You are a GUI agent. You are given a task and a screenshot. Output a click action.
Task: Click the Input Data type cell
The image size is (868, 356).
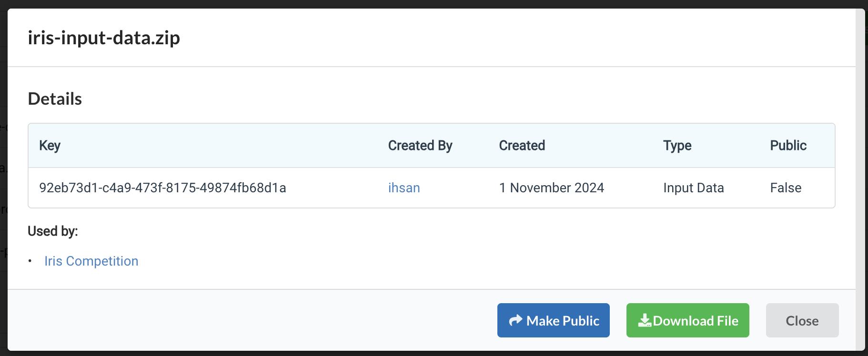[693, 188]
